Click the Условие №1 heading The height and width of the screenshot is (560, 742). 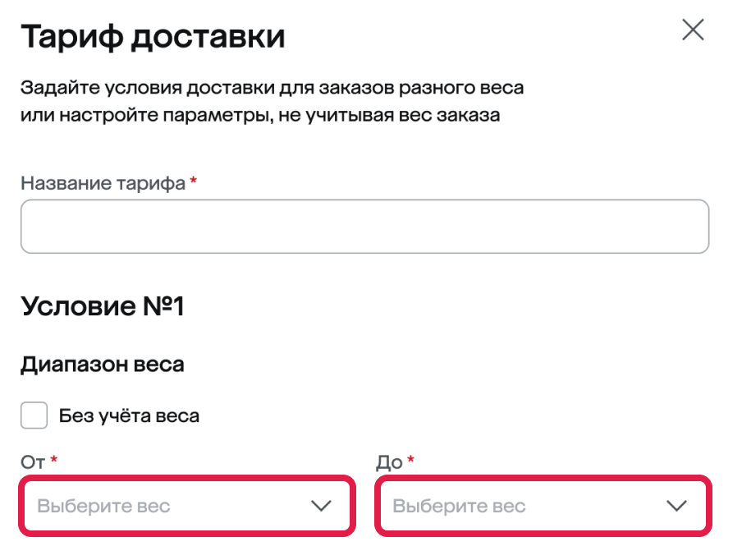pyautogui.click(x=103, y=306)
